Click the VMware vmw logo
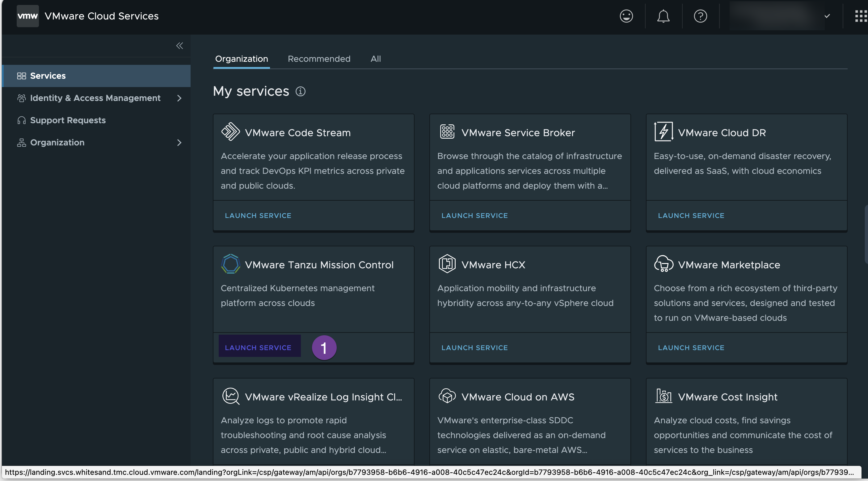Screen dimensions: 868x481 coord(27,16)
